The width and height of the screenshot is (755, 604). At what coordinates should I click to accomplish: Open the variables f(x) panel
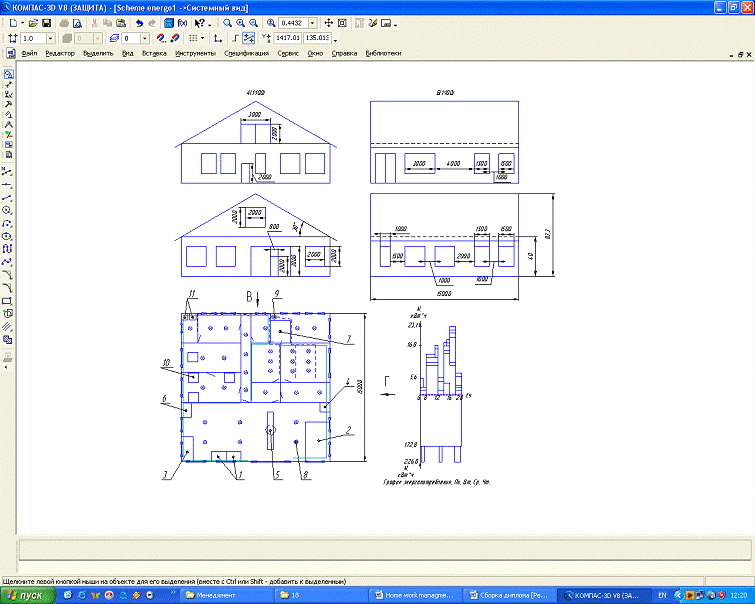click(x=182, y=22)
